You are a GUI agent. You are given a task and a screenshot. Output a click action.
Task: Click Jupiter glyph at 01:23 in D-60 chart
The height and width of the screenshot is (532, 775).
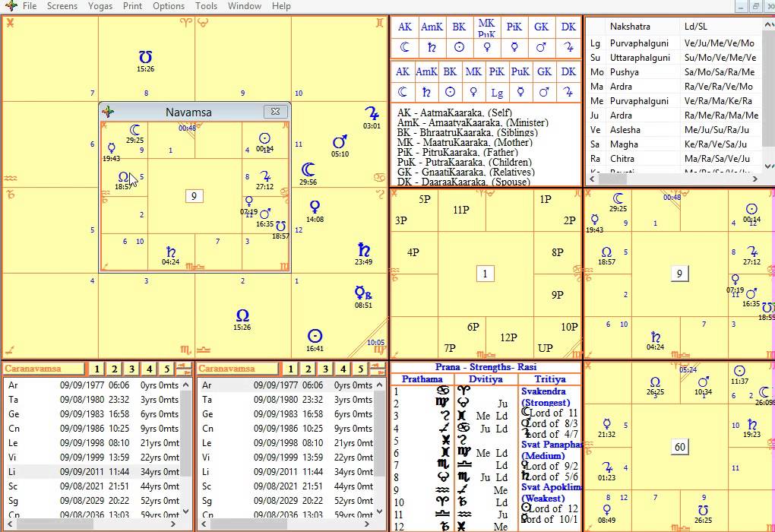[x=607, y=467]
